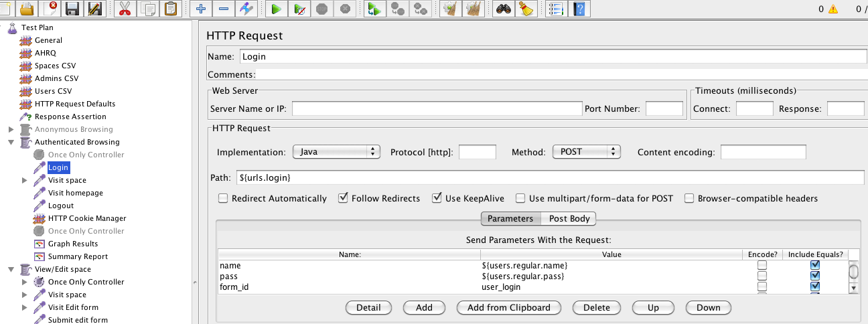Select the Parameters tab
The image size is (868, 324).
(510, 218)
